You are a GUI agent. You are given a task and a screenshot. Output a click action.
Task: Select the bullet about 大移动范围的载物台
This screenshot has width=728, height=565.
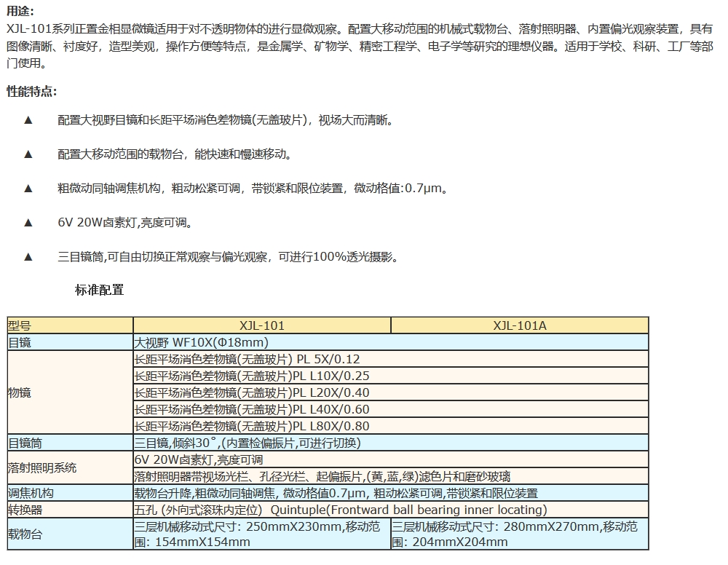point(175,154)
